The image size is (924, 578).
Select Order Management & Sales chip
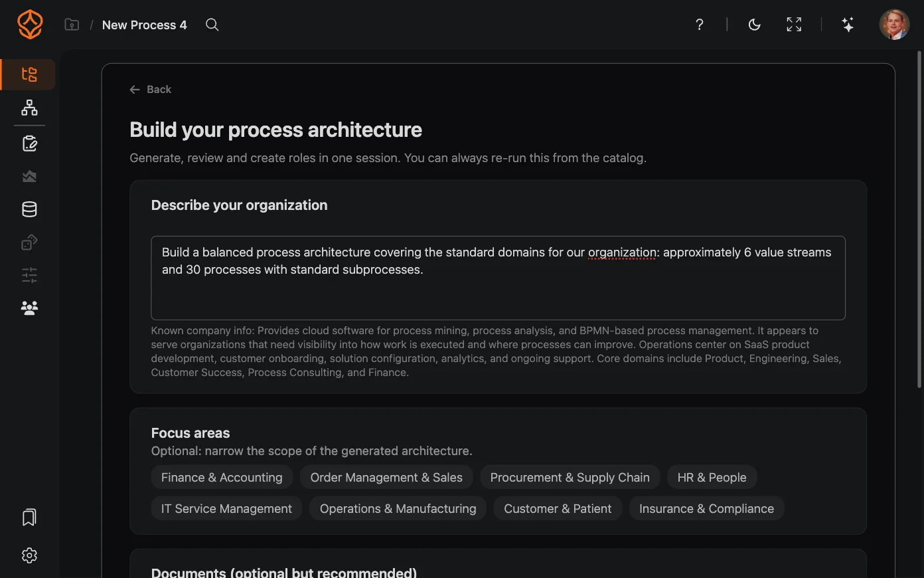tap(386, 478)
